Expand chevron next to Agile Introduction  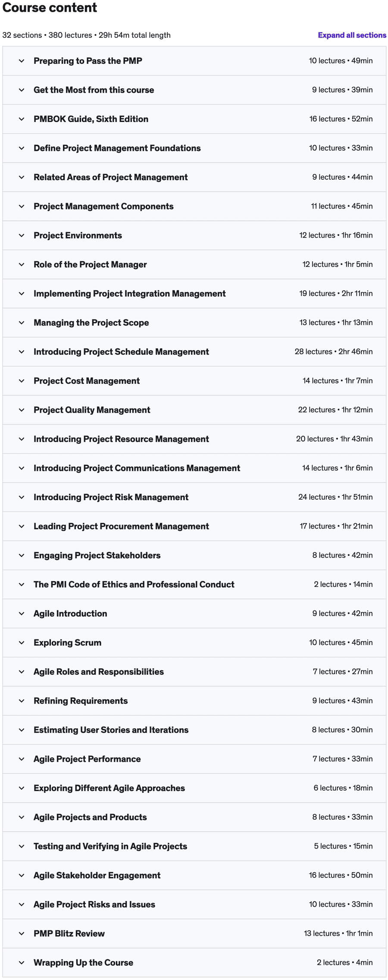coord(22,614)
